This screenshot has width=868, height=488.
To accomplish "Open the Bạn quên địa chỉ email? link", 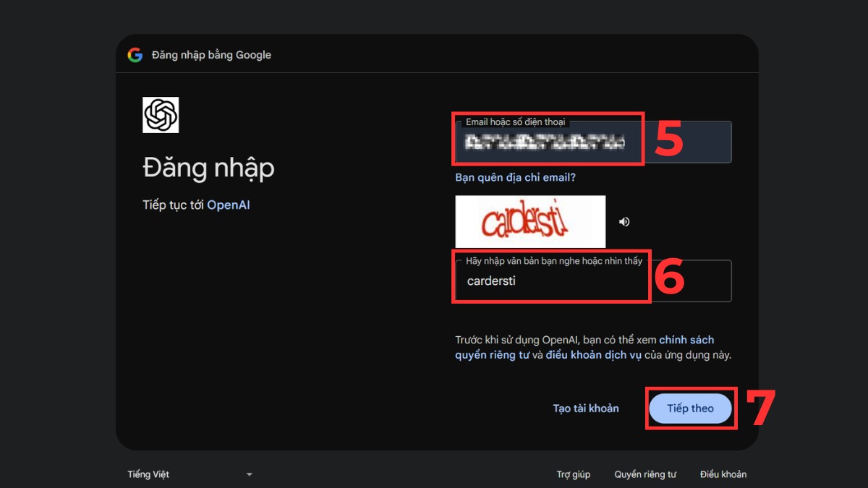I will [x=515, y=177].
